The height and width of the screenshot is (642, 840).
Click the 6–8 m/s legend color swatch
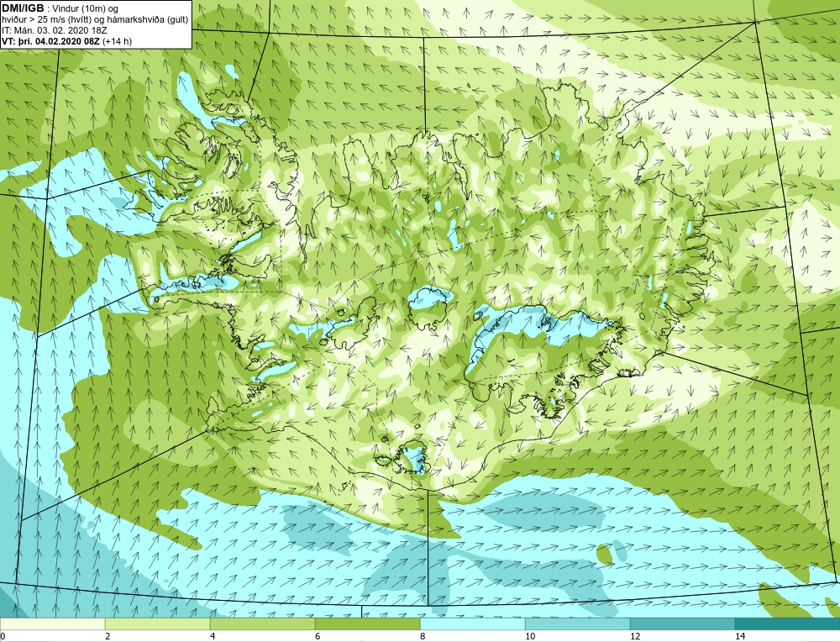[368, 624]
